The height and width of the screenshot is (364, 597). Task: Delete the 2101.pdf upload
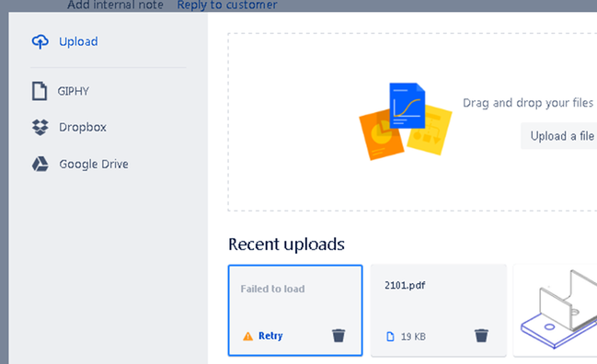click(481, 336)
